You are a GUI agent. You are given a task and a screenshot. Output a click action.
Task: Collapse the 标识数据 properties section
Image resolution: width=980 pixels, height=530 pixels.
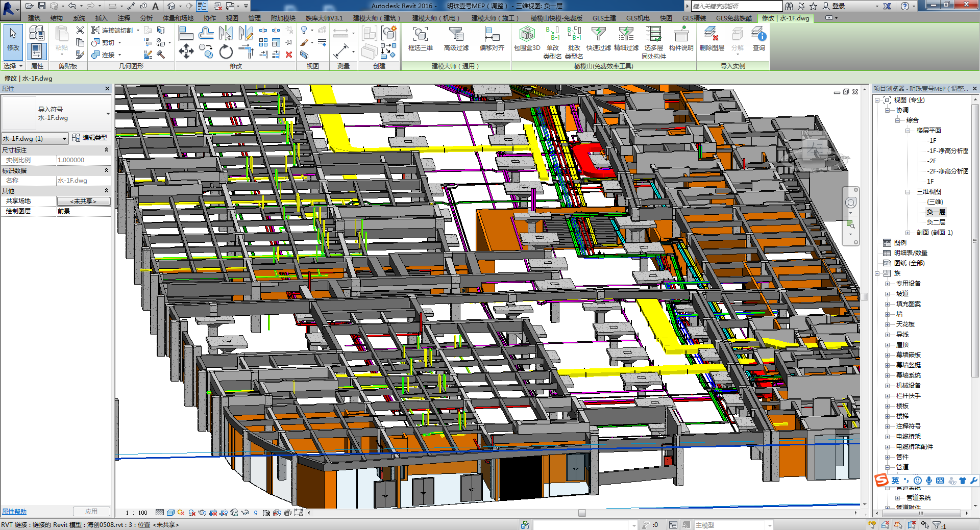pos(106,170)
